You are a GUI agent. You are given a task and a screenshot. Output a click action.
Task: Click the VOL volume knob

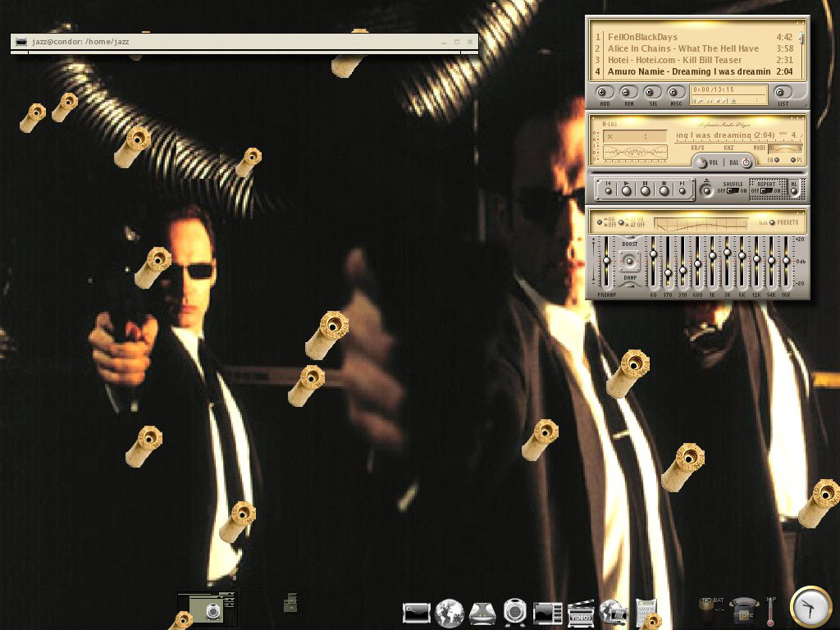pyautogui.click(x=702, y=162)
